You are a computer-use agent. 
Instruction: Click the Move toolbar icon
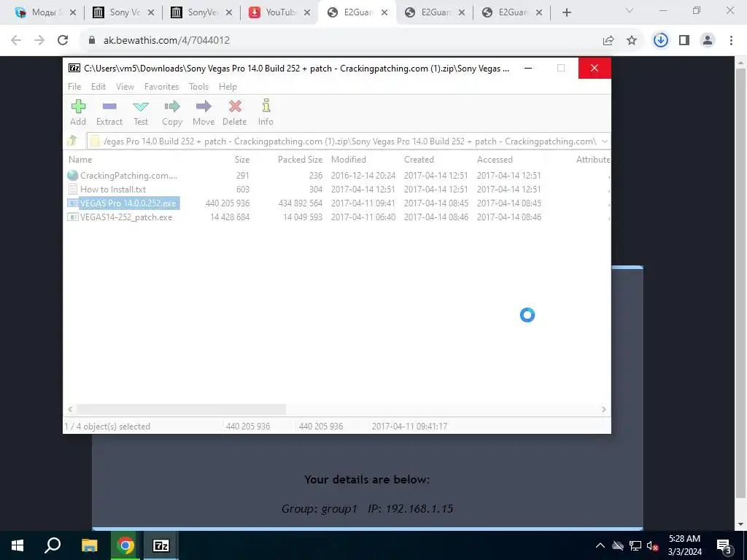[204, 112]
